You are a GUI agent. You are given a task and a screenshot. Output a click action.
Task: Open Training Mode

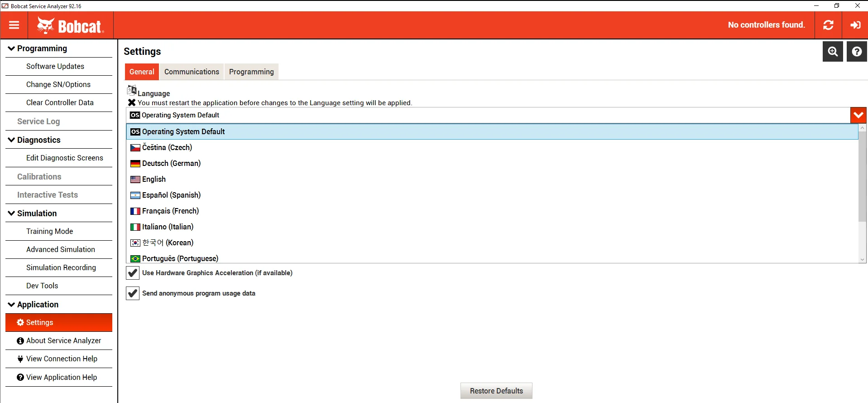tap(59, 232)
